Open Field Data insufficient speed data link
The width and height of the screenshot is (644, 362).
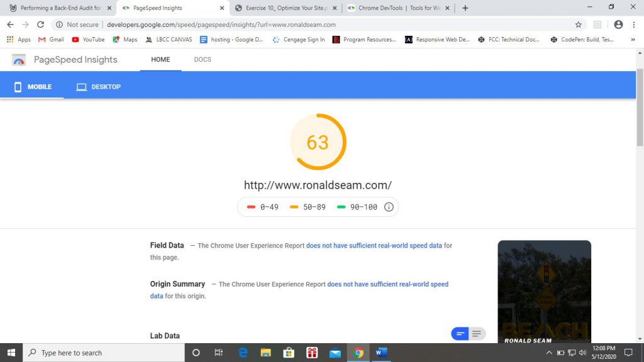(374, 246)
